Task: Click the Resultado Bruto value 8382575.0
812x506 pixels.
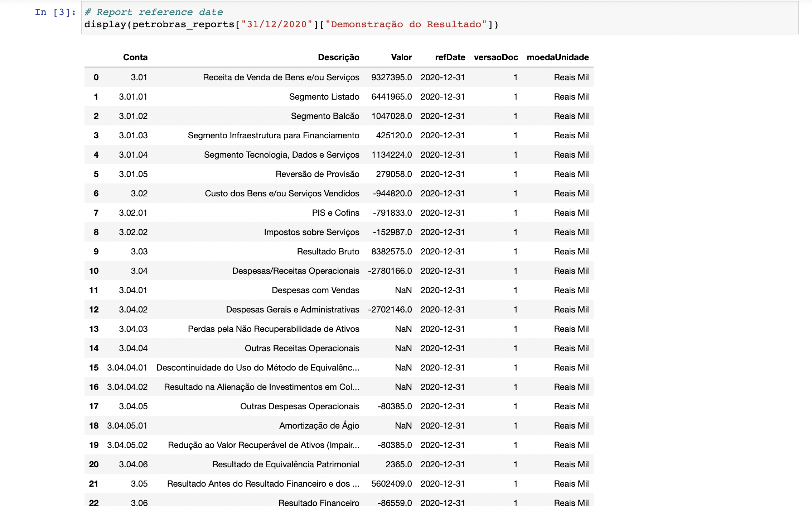Action: (391, 252)
